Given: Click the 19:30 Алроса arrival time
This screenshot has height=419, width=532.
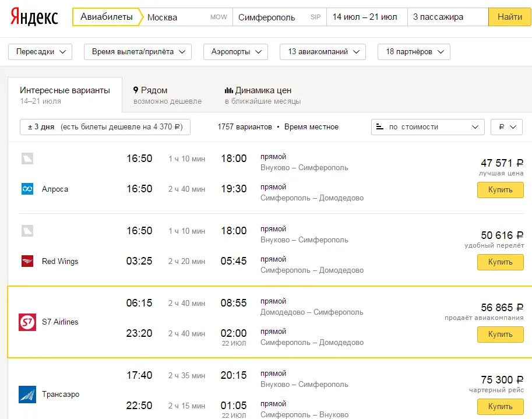Looking at the screenshot, I should point(234,189).
